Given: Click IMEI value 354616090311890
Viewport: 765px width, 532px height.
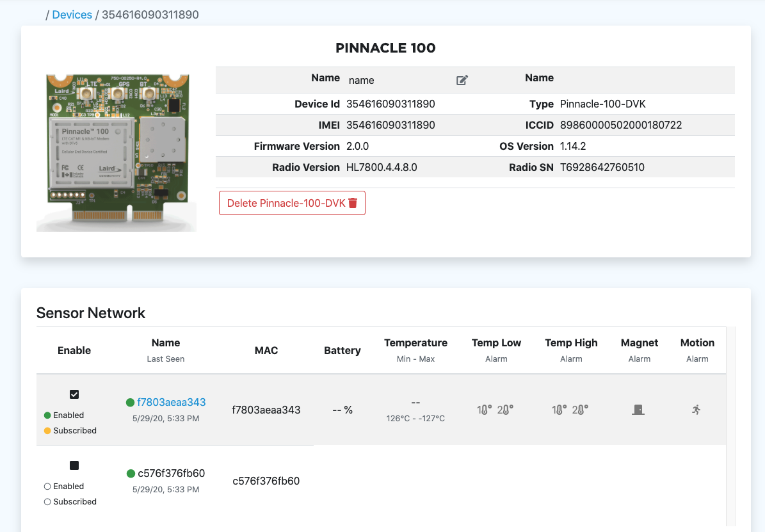Looking at the screenshot, I should (391, 125).
